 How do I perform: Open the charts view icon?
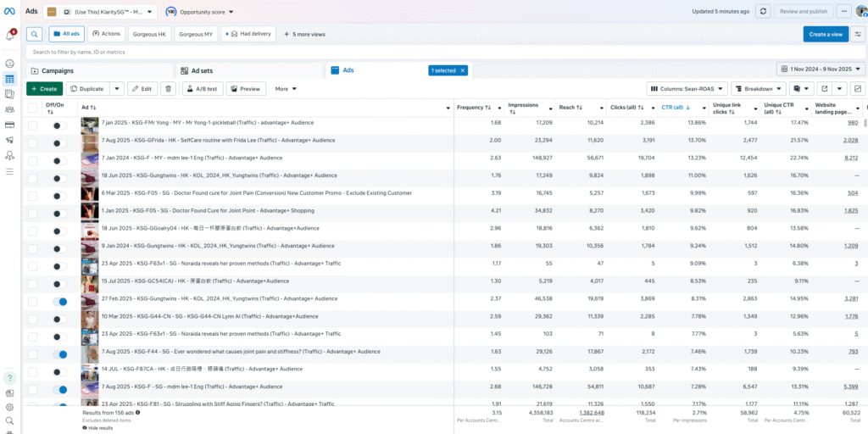(x=857, y=88)
